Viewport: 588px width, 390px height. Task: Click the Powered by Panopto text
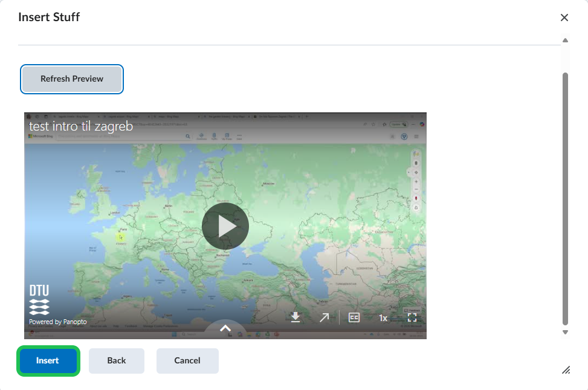[x=58, y=322]
